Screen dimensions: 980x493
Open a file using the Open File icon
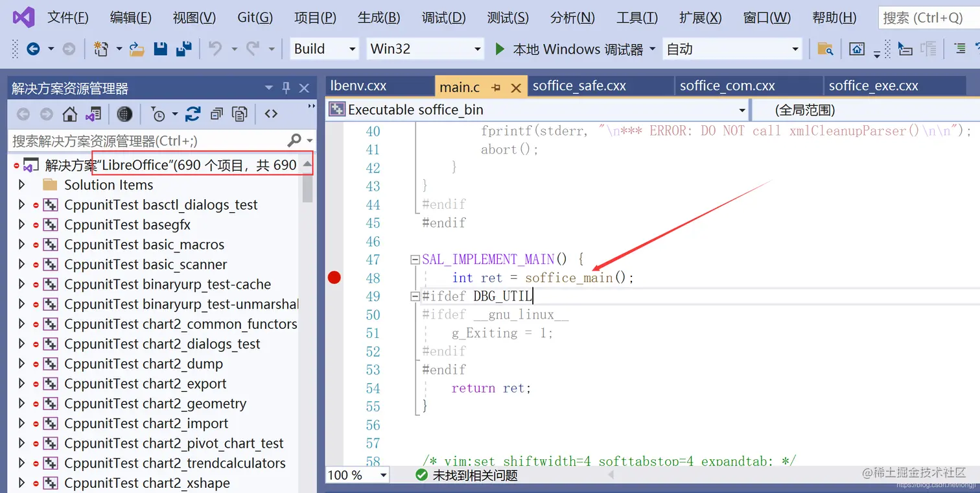[x=135, y=49]
